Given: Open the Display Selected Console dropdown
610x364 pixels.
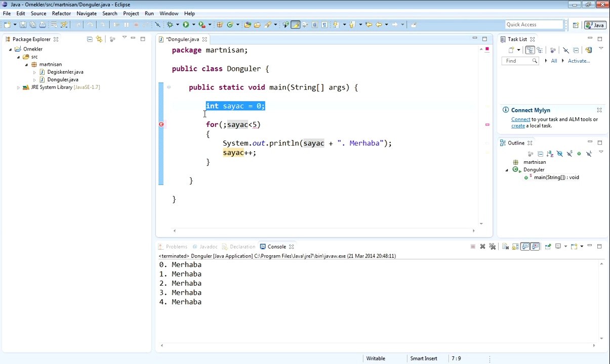Looking at the screenshot, I should tap(565, 246).
